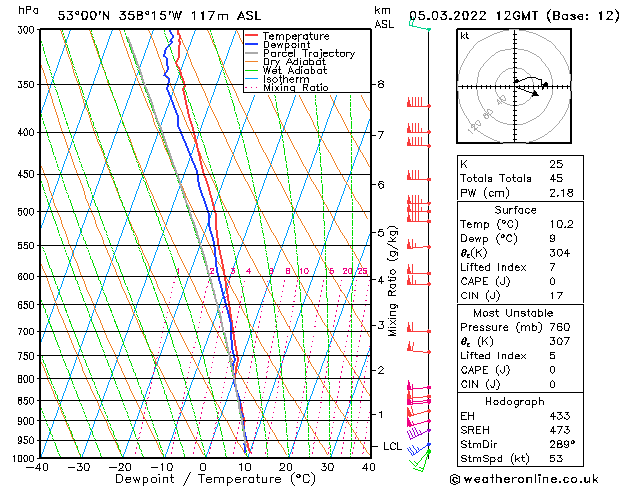This screenshot has height=486, width=629.
Task: Click the blue Dewpoint legend line
Action: [x=251, y=45]
